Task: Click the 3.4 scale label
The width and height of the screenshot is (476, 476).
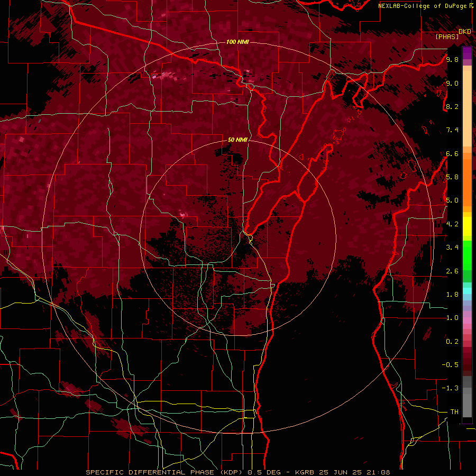Action: point(452,248)
